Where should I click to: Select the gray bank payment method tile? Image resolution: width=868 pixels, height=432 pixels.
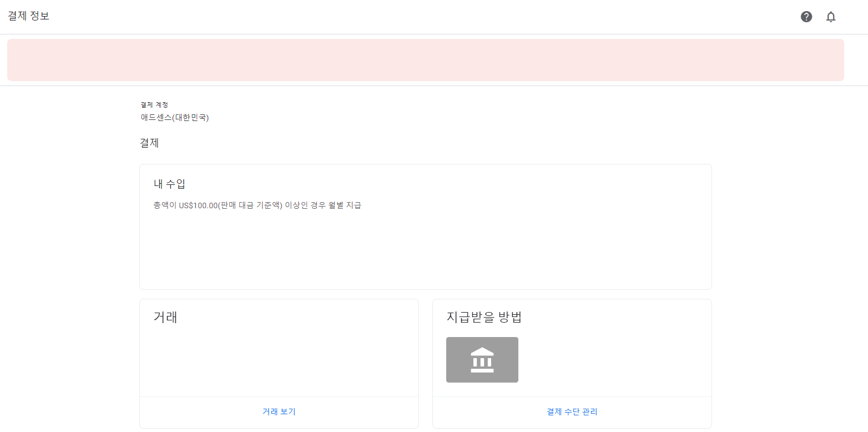coord(482,360)
